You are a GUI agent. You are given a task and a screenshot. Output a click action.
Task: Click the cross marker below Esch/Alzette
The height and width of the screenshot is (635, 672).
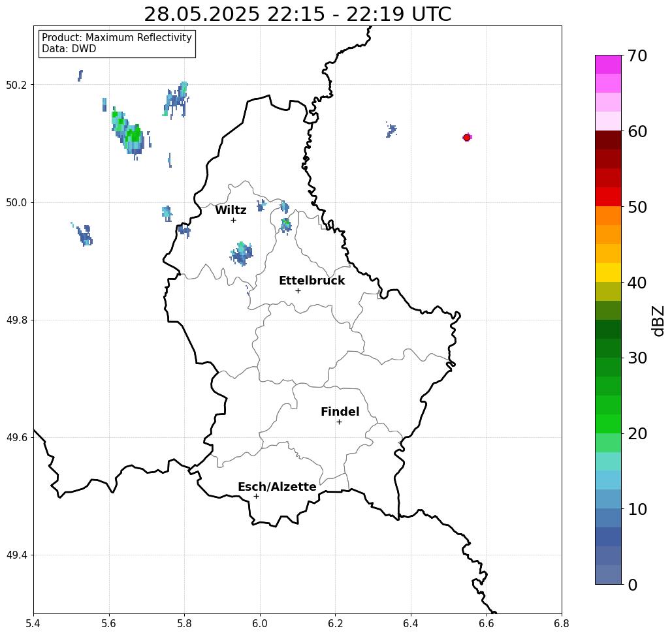(x=256, y=497)
